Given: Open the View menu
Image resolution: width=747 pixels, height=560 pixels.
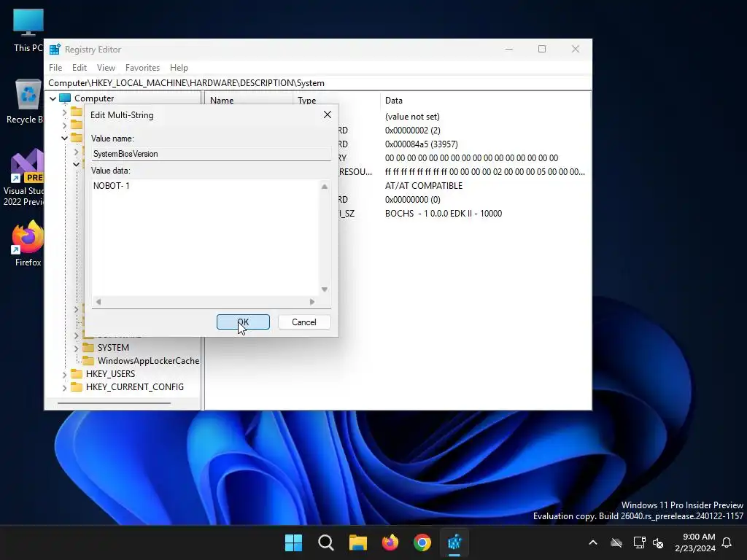Looking at the screenshot, I should point(106,68).
